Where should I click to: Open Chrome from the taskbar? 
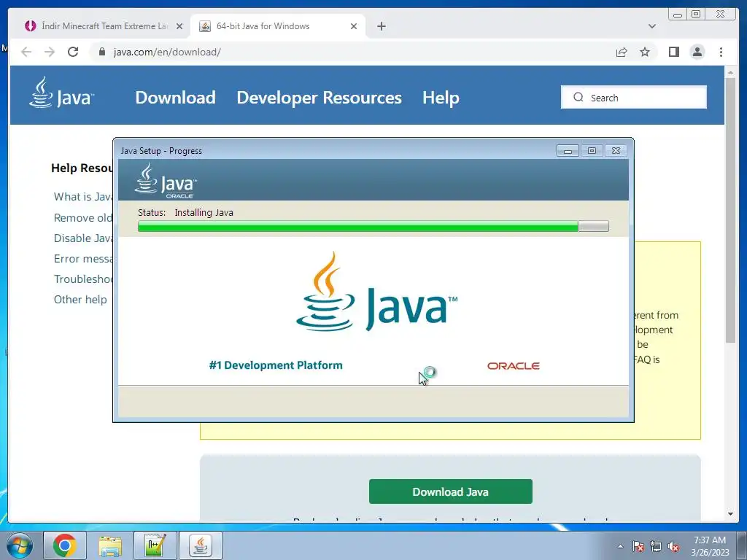click(65, 545)
